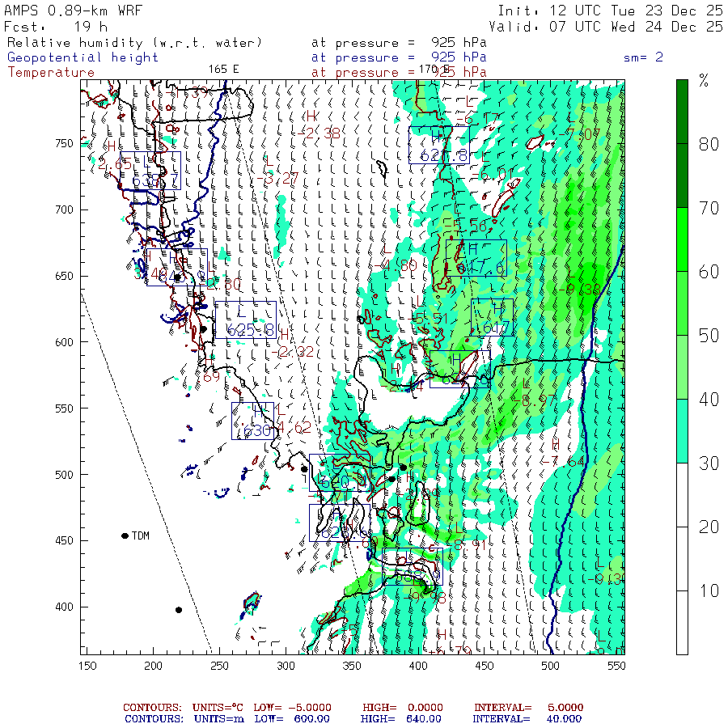Click the 625.8 low geopotential label box
The width and height of the screenshot is (728, 728).
click(246, 320)
